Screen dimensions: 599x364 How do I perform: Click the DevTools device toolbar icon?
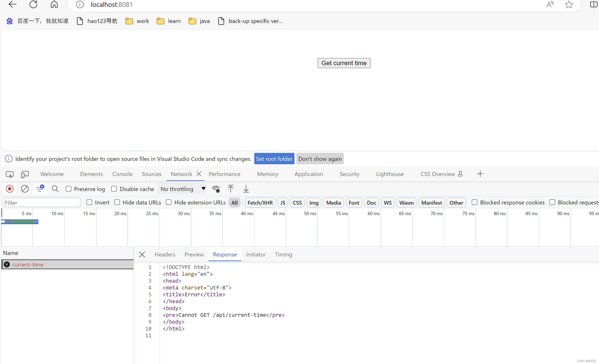pyautogui.click(x=25, y=174)
